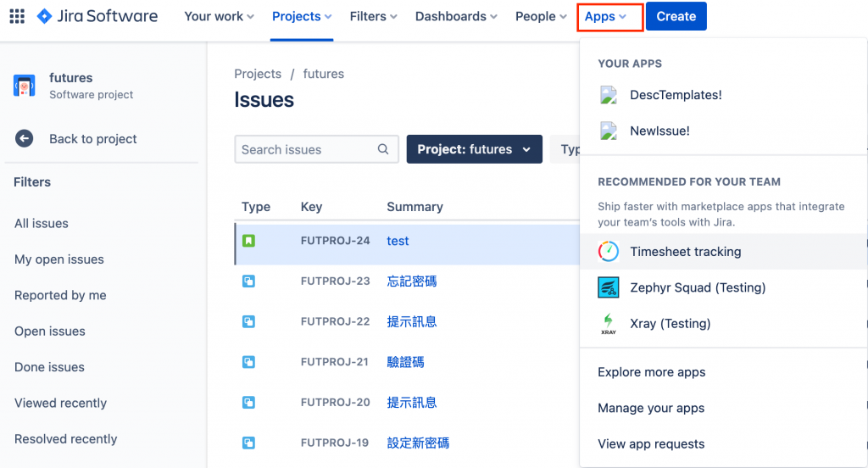Open the DescTemplates! app entry

pyautogui.click(x=676, y=95)
